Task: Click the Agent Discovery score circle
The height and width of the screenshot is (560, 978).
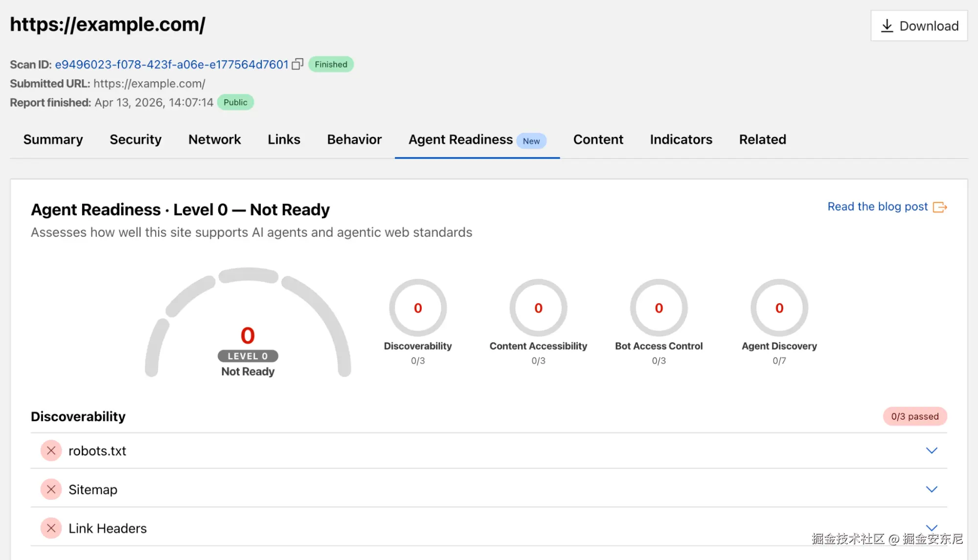Action: pyautogui.click(x=779, y=308)
